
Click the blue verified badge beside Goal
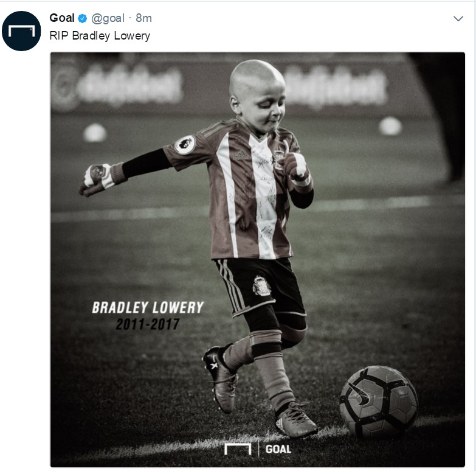[x=83, y=18]
